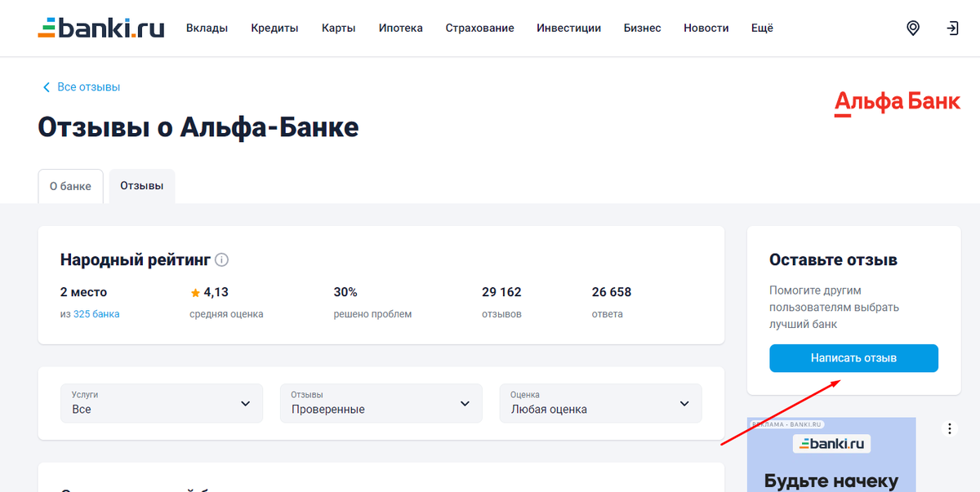
Task: Open the Вклады menu item
Action: point(207,27)
